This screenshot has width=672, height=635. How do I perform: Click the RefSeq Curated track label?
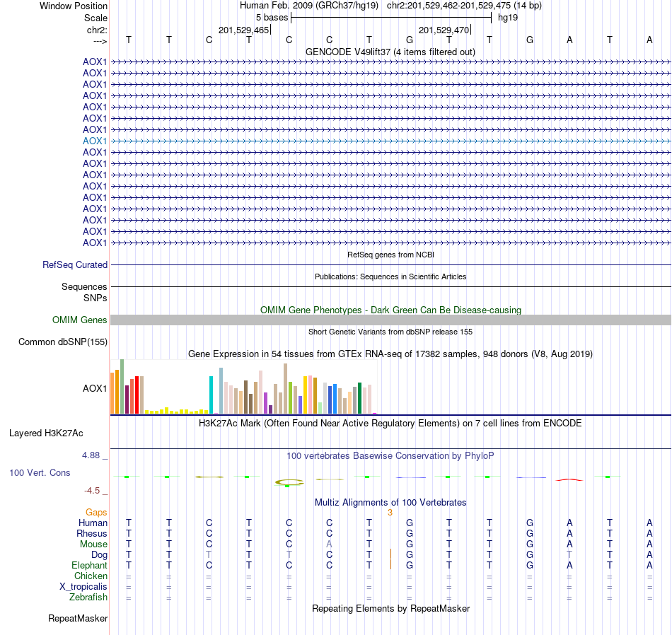tap(75, 264)
